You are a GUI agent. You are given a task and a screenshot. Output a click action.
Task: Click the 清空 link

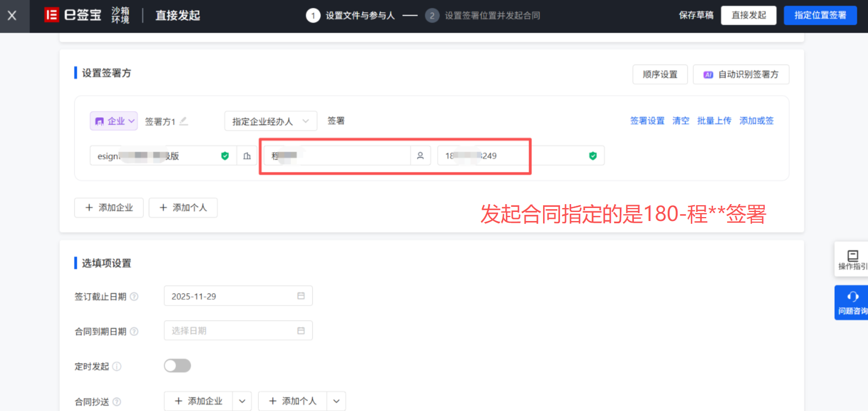pos(681,121)
